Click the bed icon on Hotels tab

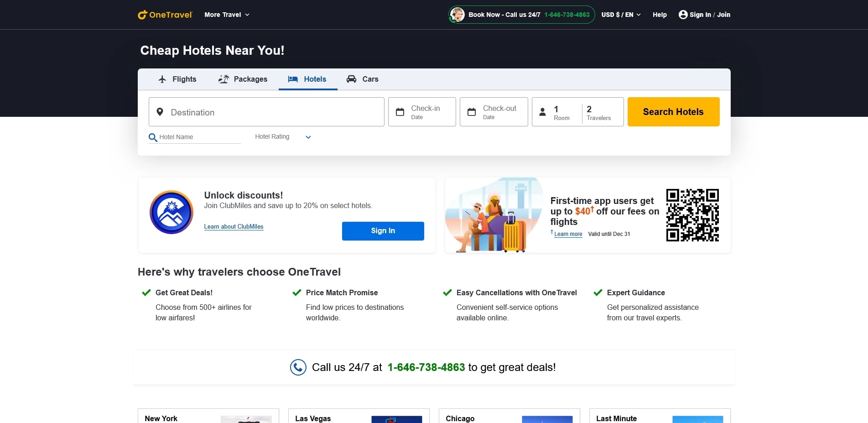292,79
